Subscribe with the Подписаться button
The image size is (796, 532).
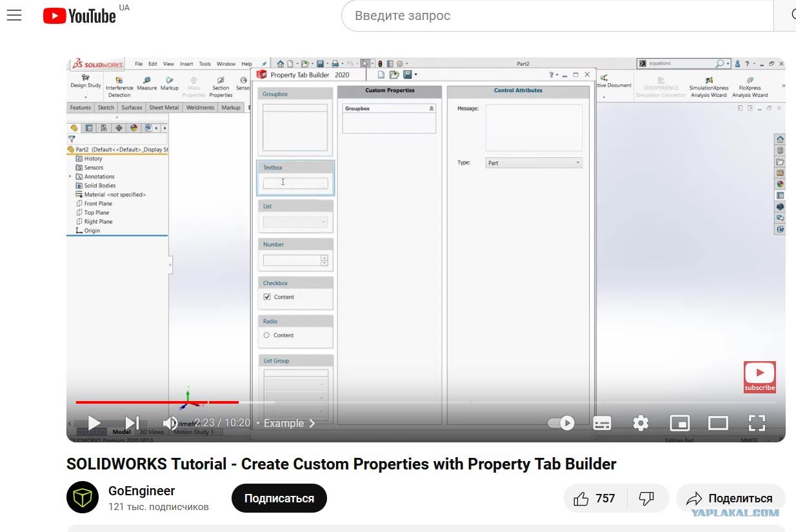coord(279,498)
